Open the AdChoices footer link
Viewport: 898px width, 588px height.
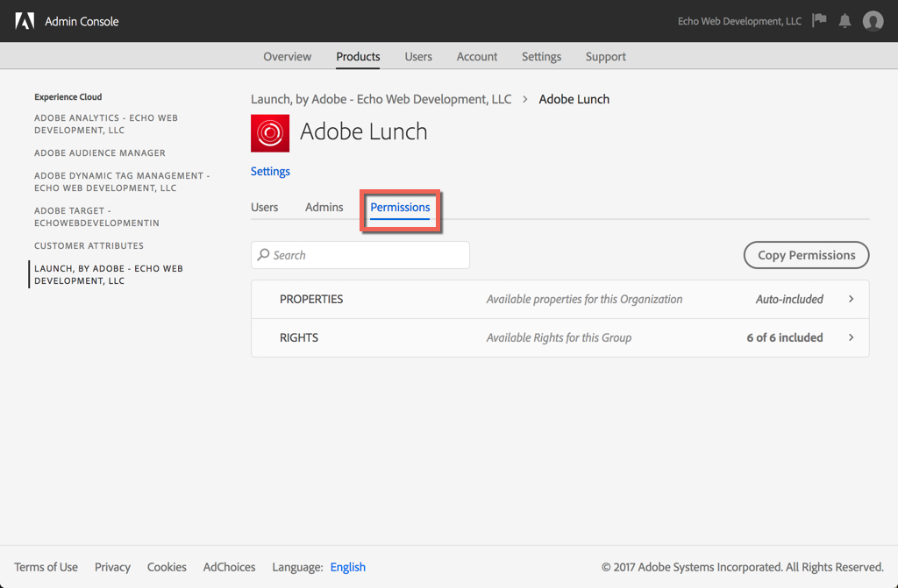229,567
